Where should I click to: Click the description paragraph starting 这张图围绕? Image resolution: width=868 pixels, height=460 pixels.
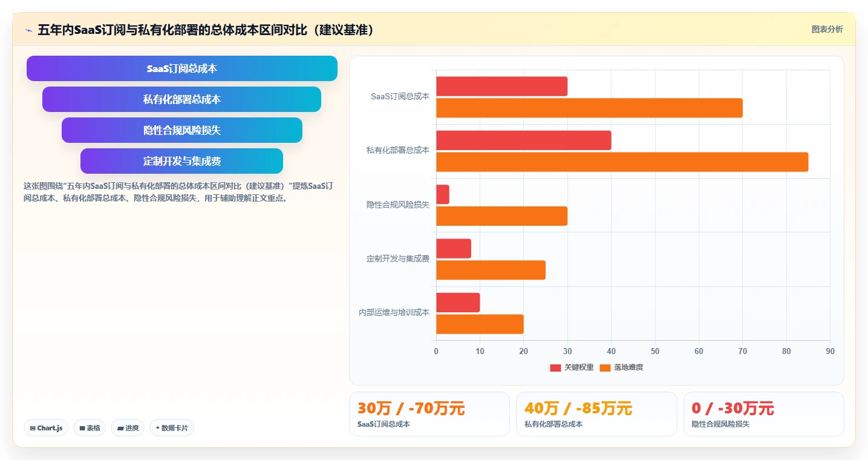click(x=178, y=192)
